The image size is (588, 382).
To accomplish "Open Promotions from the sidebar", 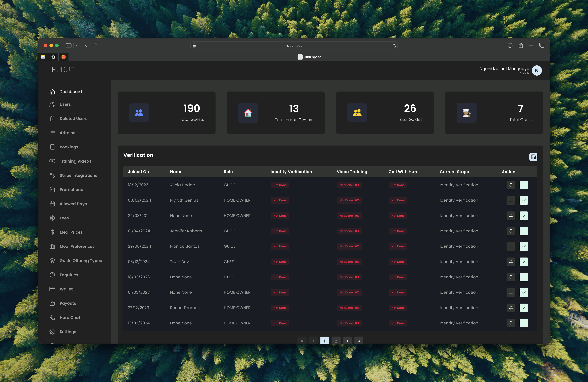I will click(x=71, y=189).
